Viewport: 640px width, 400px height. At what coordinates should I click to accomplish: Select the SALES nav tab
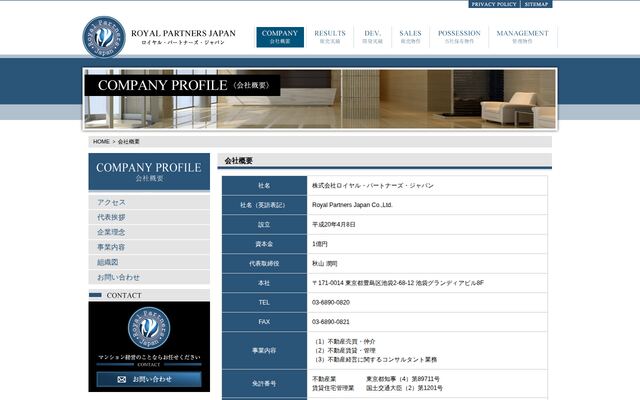point(410,37)
